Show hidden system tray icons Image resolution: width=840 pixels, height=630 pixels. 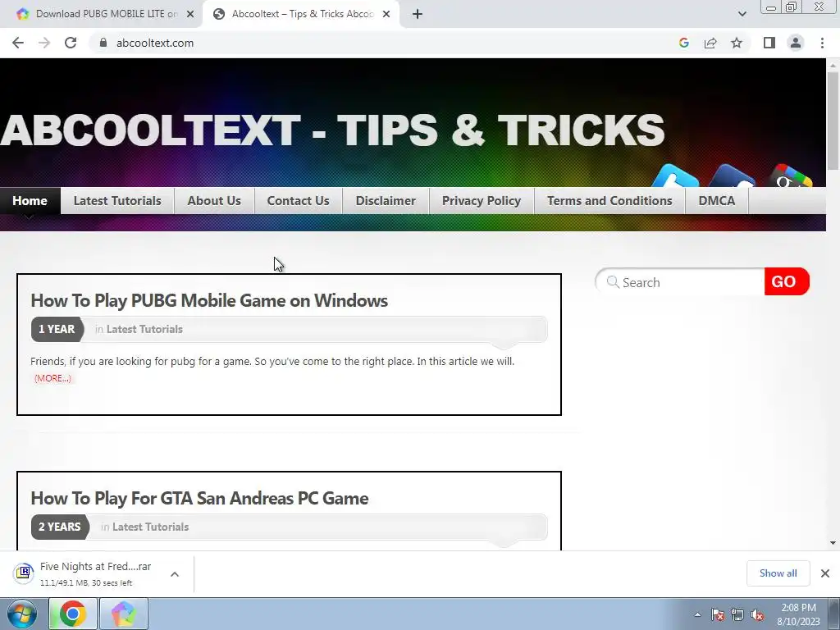coord(697,614)
